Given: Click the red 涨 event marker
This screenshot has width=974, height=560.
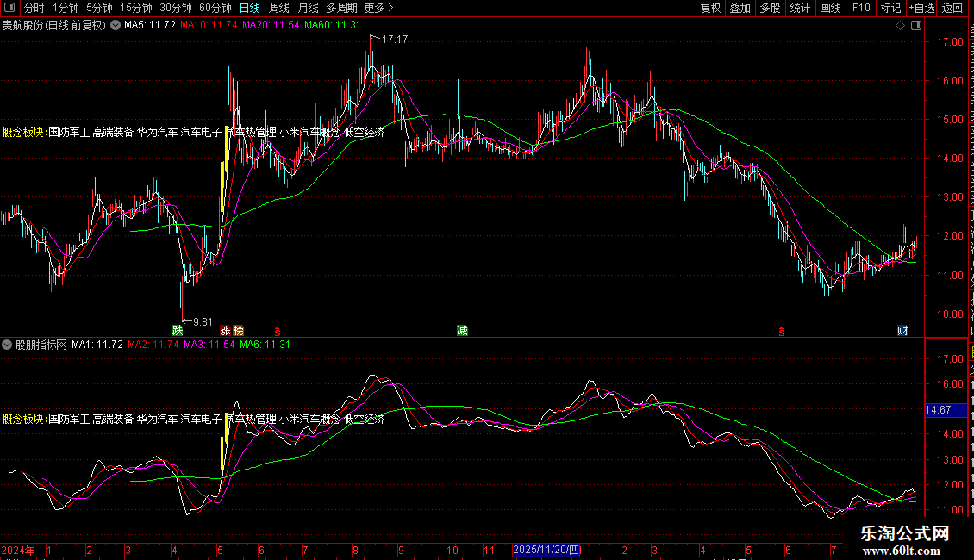Looking at the screenshot, I should [226, 330].
